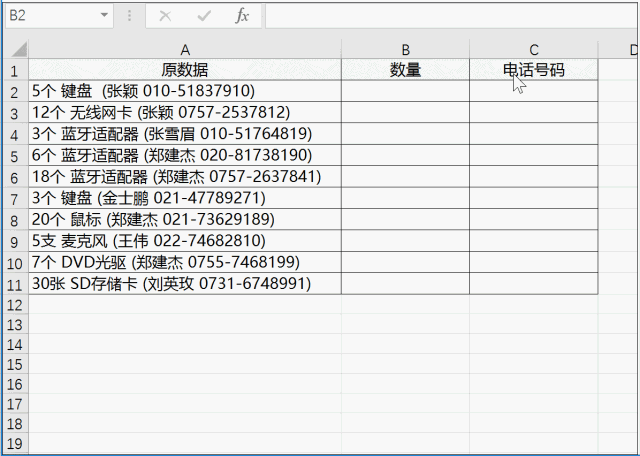Select row 19 header

coord(15,443)
